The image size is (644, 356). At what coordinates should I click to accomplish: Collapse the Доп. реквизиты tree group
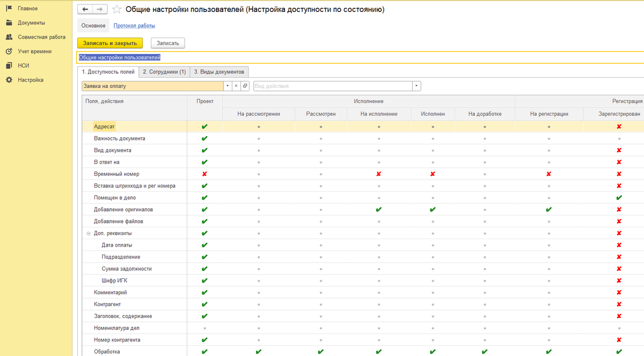[88, 233]
